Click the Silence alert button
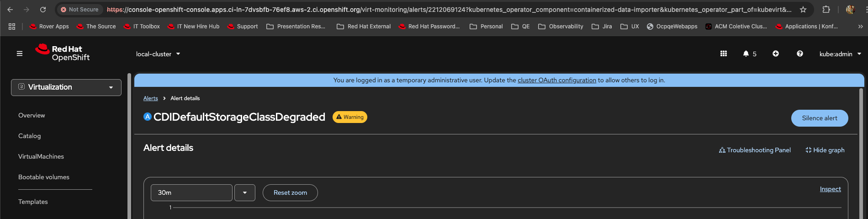Image resolution: width=868 pixels, height=219 pixels. 820,118
